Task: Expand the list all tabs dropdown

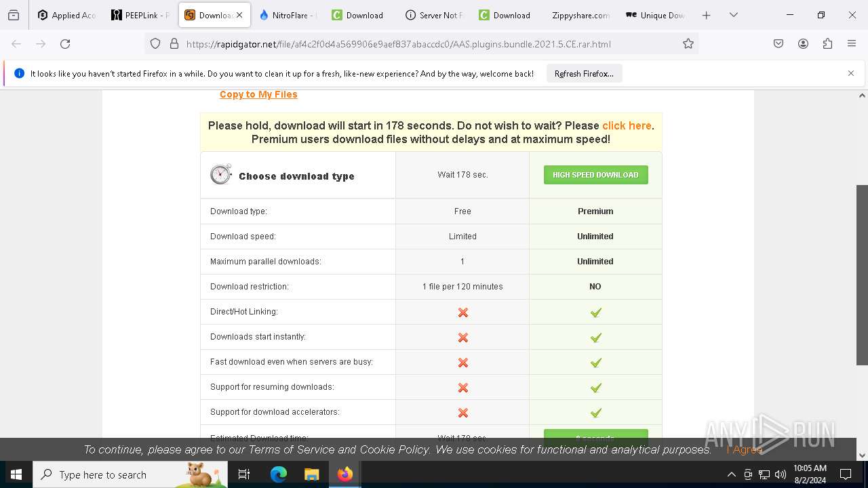Action: 733,15
